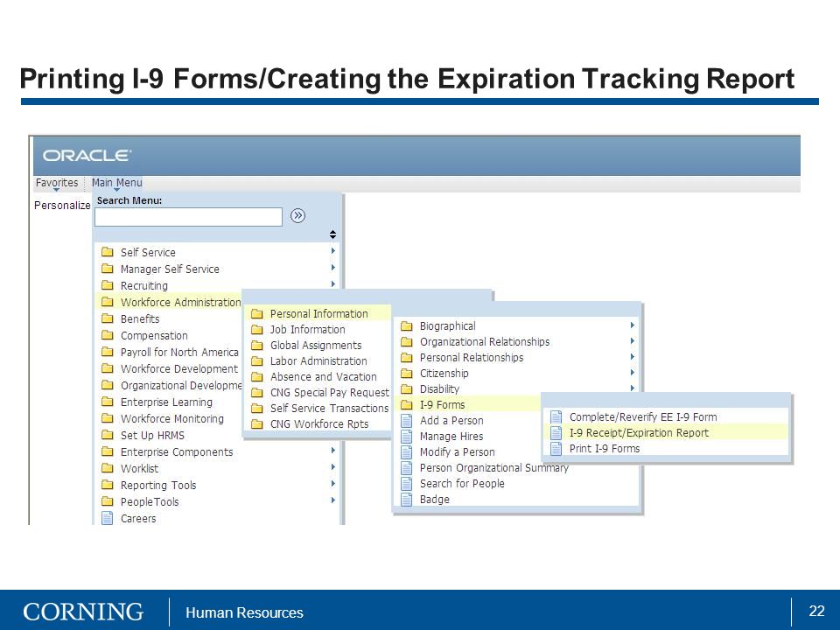
Task: Click the Oracle logo
Action: 87,156
